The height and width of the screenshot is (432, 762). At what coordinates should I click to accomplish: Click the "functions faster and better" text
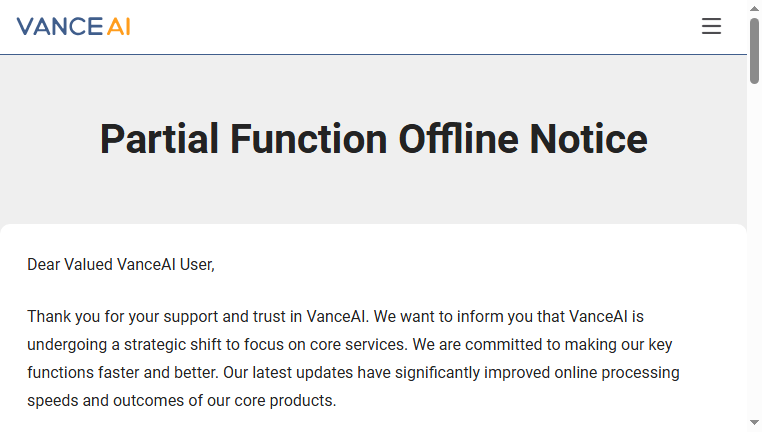pos(122,373)
